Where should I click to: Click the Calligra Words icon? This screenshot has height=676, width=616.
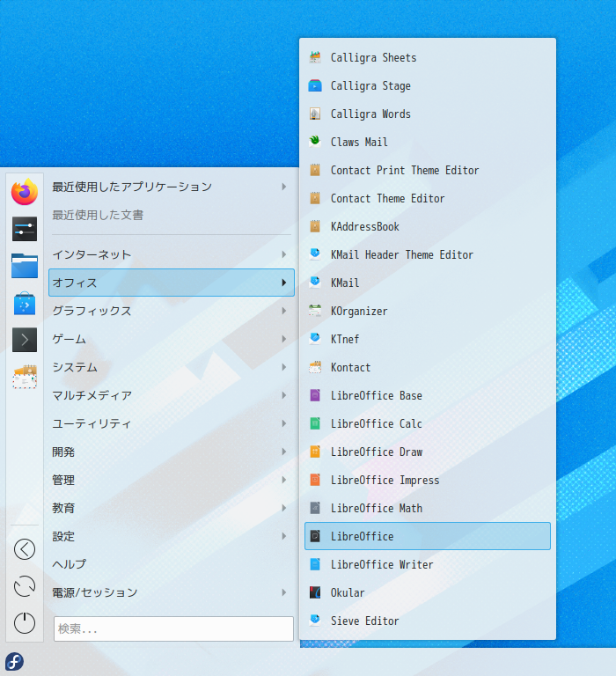[315, 114]
